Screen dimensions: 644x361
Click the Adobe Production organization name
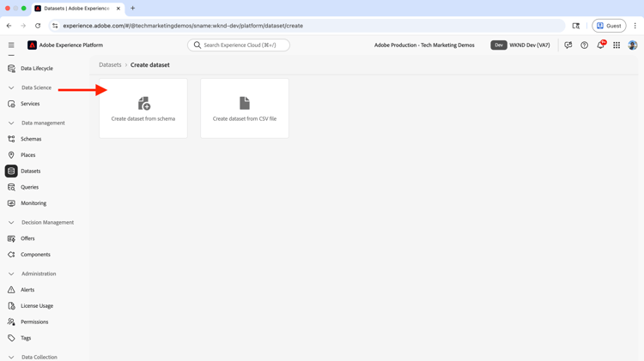424,45
